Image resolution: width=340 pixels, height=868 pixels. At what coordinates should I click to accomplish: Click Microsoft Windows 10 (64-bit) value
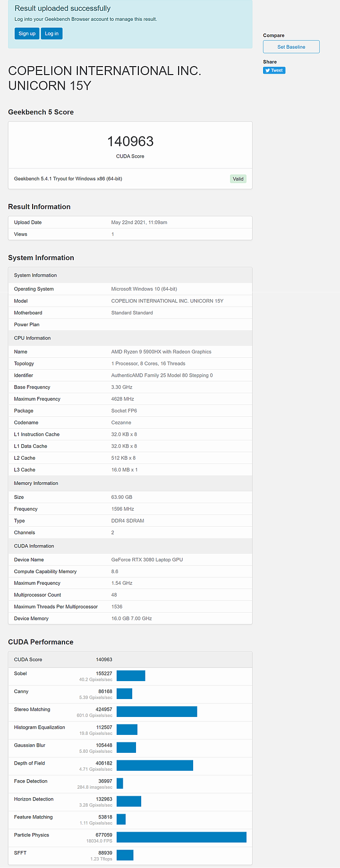[144, 289]
